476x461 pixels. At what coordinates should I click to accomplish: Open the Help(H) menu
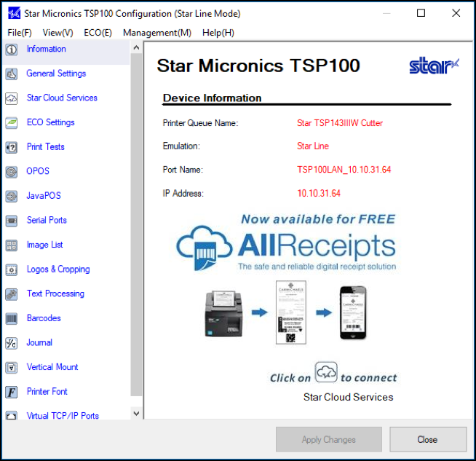218,33
